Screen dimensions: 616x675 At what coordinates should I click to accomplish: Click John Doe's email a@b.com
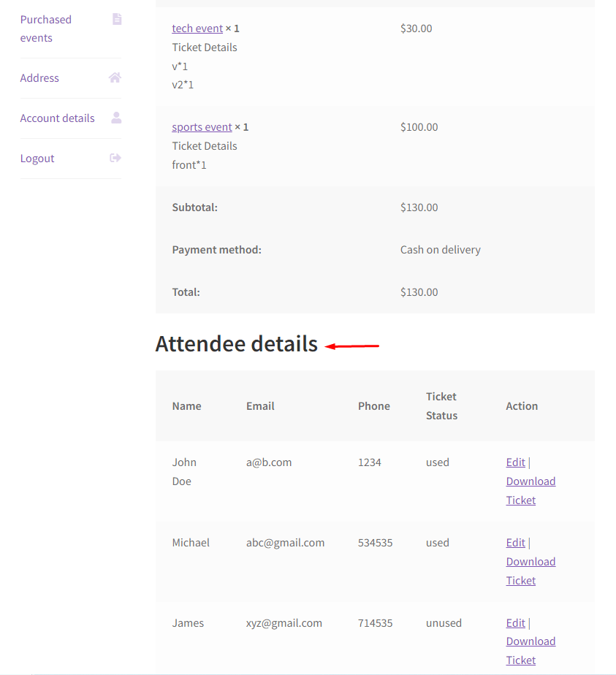tap(269, 462)
